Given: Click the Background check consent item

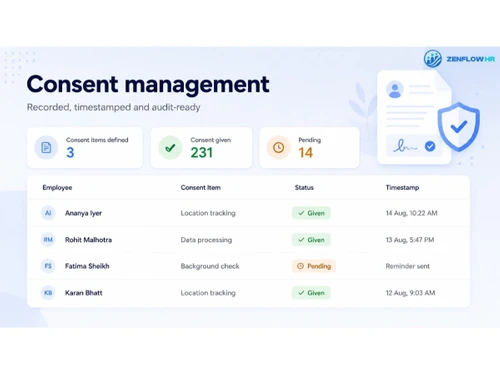Looking at the screenshot, I should coord(210,266).
